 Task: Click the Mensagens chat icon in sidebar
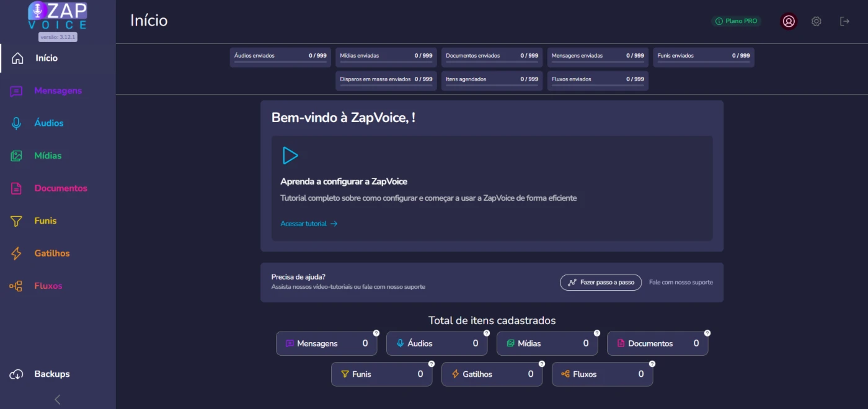click(x=17, y=91)
